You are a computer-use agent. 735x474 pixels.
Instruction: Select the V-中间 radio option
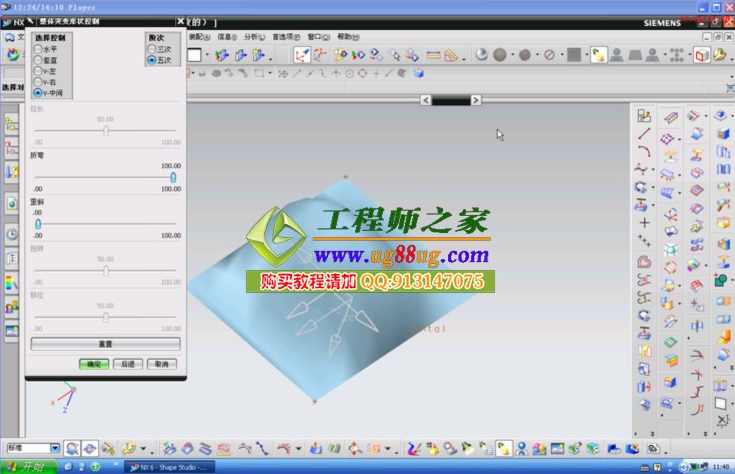click(38, 93)
